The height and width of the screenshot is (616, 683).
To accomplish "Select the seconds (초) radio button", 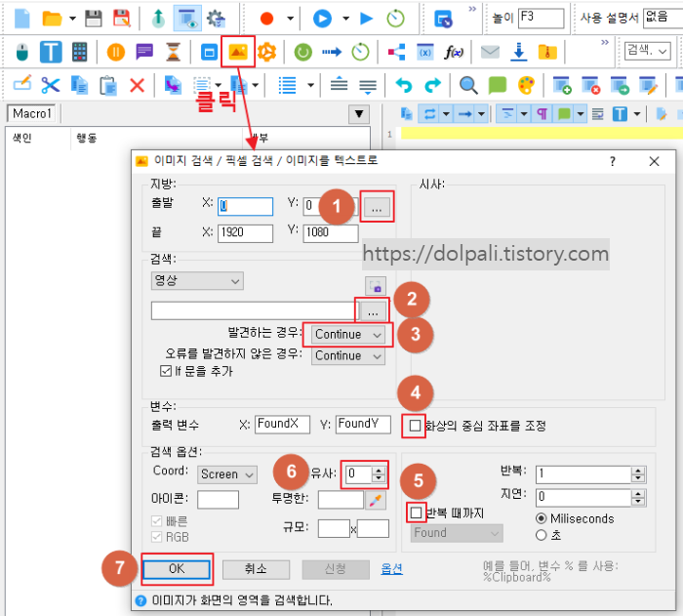I will click(x=541, y=535).
